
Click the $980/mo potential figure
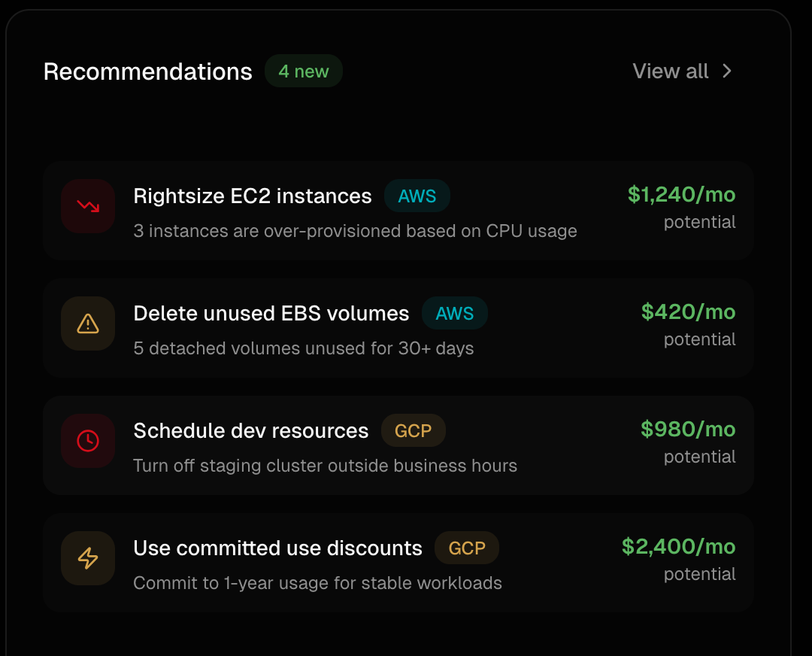(688, 430)
